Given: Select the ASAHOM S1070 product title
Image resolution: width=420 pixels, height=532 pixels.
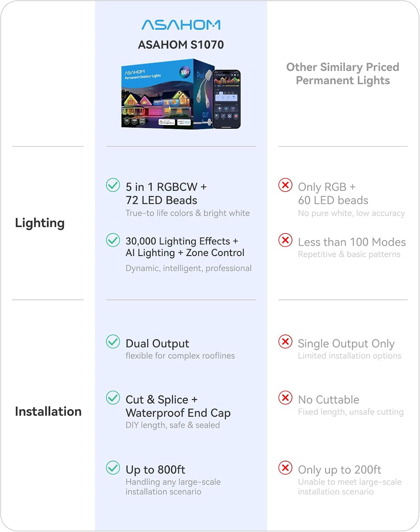Looking at the screenshot, I should [x=181, y=45].
